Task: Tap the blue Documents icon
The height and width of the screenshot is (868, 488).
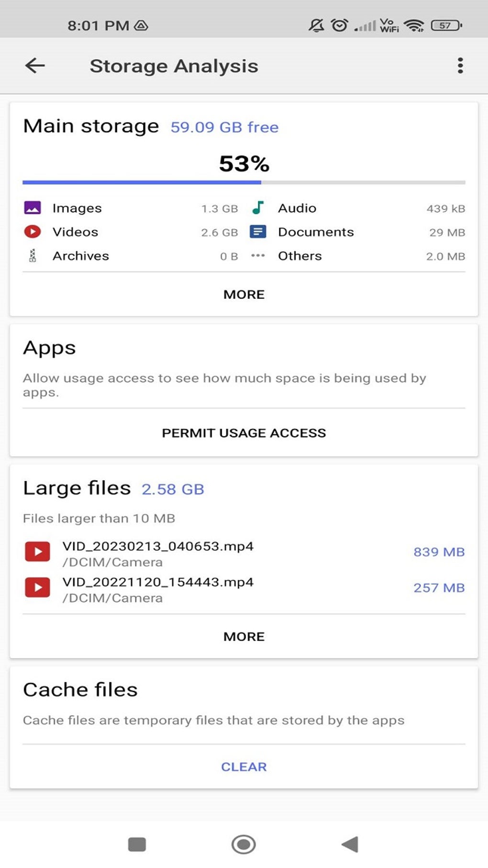Action: tap(258, 232)
